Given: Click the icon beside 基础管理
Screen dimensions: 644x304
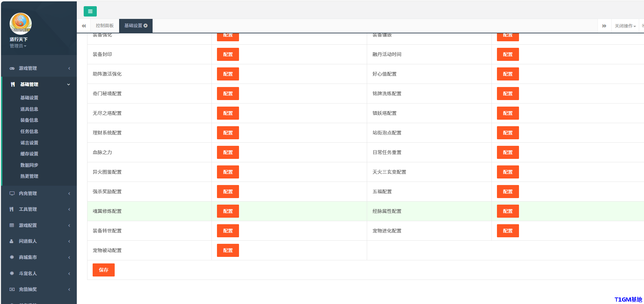Looking at the screenshot, I should [x=13, y=85].
